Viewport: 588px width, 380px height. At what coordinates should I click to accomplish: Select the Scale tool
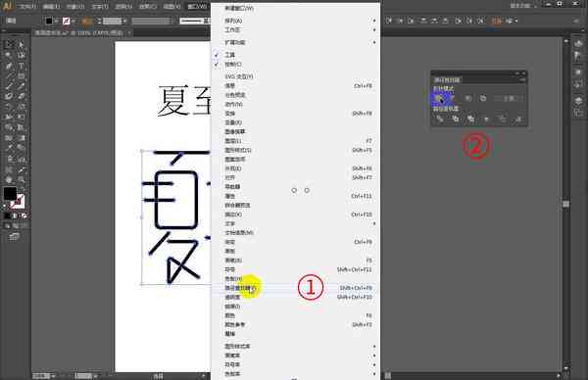[x=22, y=107]
